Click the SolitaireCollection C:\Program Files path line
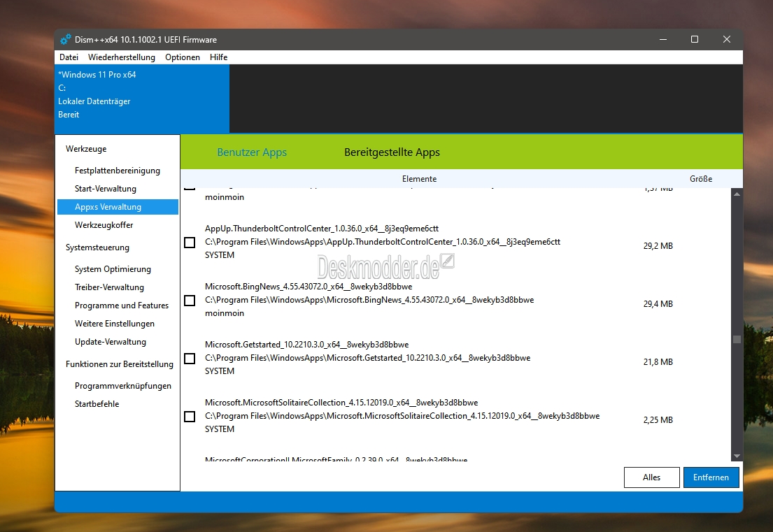 402,416
